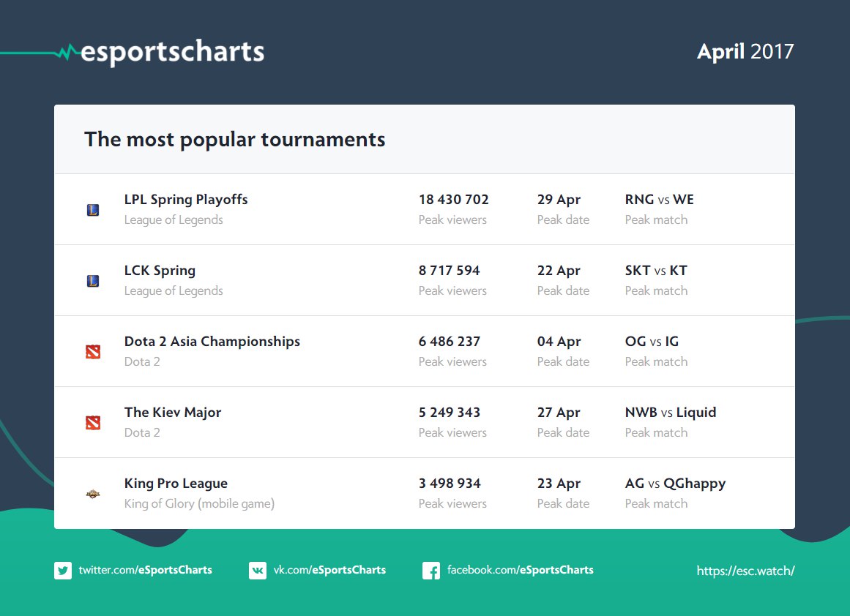Image resolution: width=850 pixels, height=616 pixels.
Task: Select The Kiev Major tournament title
Action: point(172,413)
